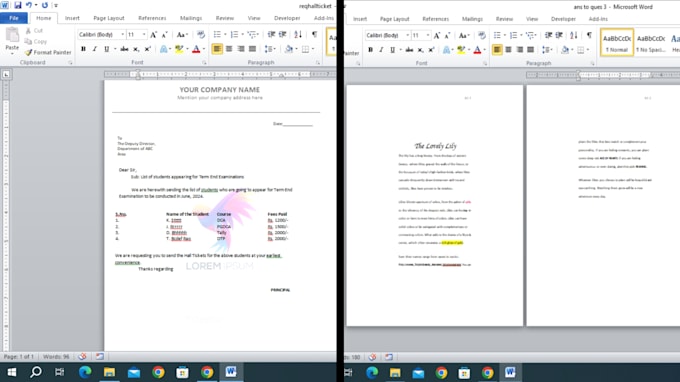The image size is (680, 382).
Task: Grow font in right ans to ques 3 window
Action: 437,35
